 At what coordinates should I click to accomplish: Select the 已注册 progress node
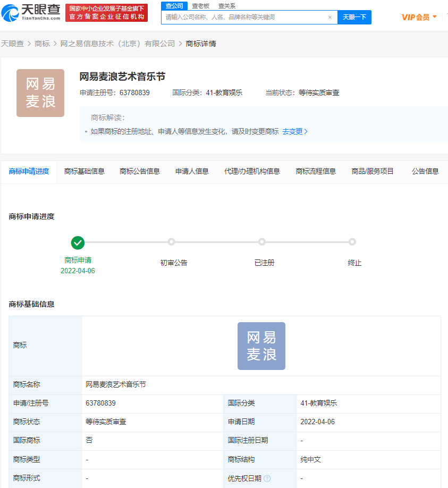pos(262,242)
